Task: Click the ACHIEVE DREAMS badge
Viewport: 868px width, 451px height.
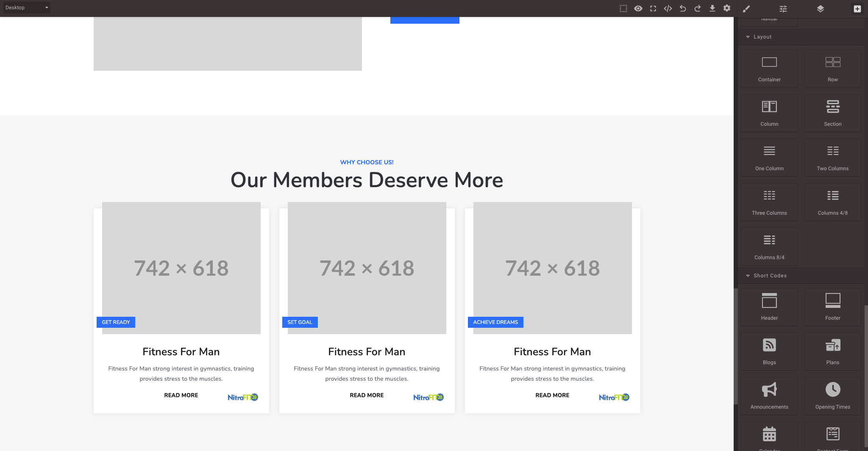Action: 495,322
